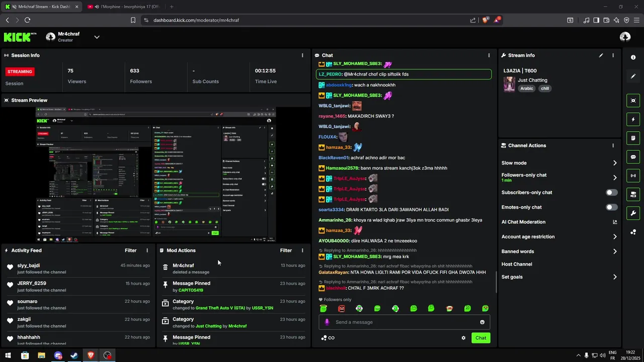The image size is (644, 362).
Task: Open Brave Leo AI sparkle icon
Action: pyautogui.click(x=616, y=20)
